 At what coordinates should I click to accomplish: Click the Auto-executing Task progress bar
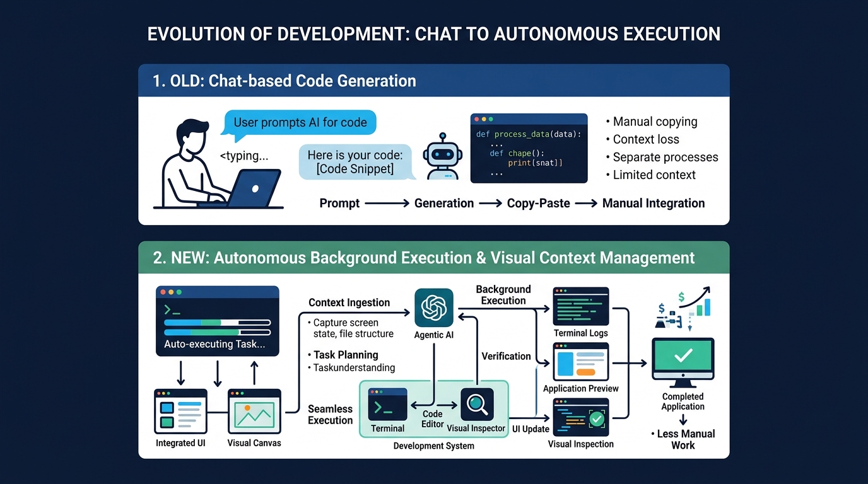(217, 327)
